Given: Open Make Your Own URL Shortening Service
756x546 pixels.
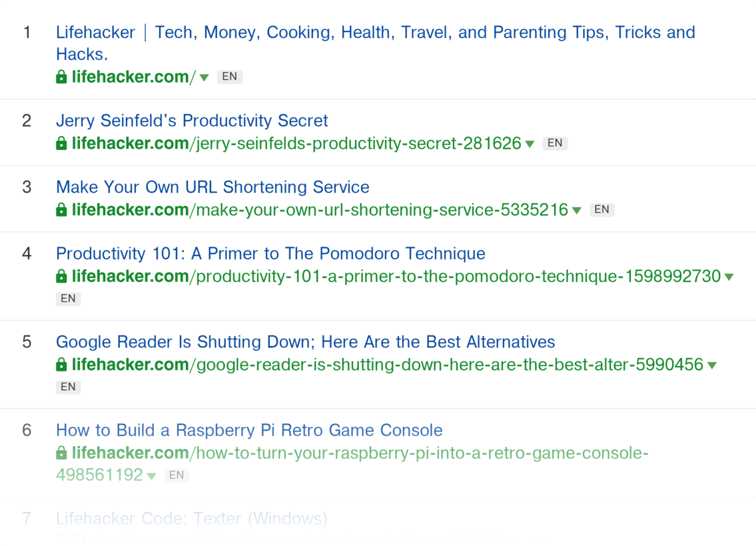Looking at the screenshot, I should (212, 187).
